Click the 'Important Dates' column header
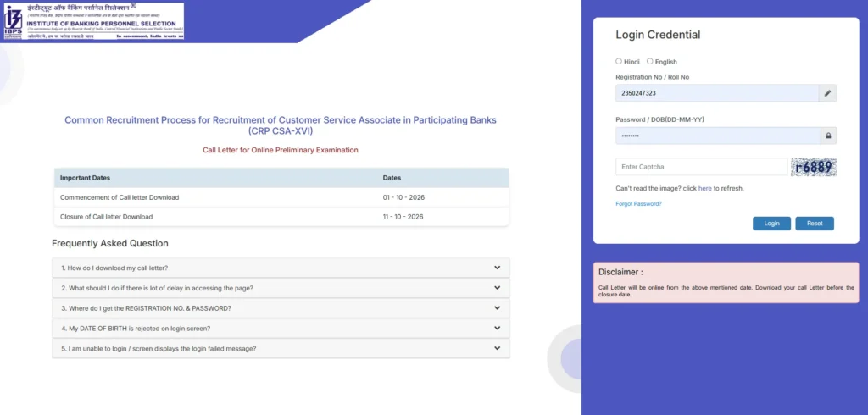Image resolution: width=868 pixels, height=415 pixels. click(85, 178)
